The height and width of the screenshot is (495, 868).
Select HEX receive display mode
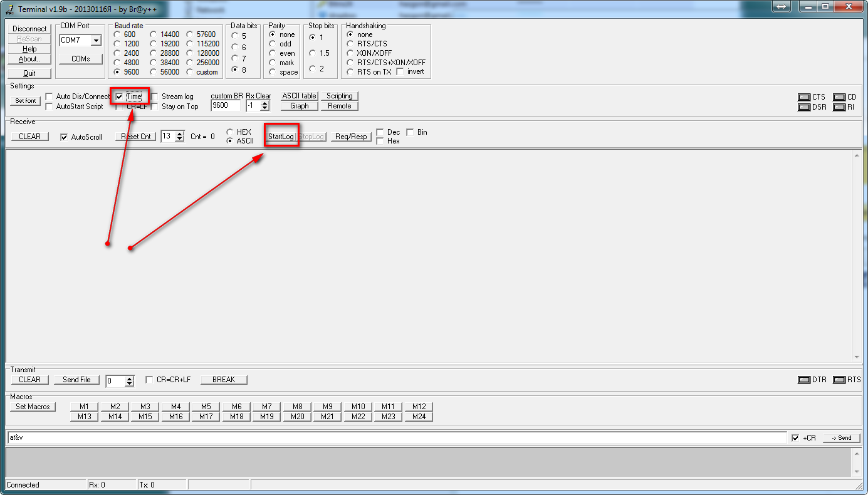point(230,132)
